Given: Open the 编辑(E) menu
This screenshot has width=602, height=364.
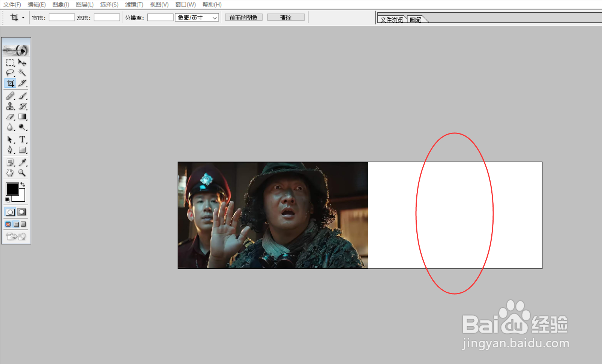Looking at the screenshot, I should coord(37,4).
